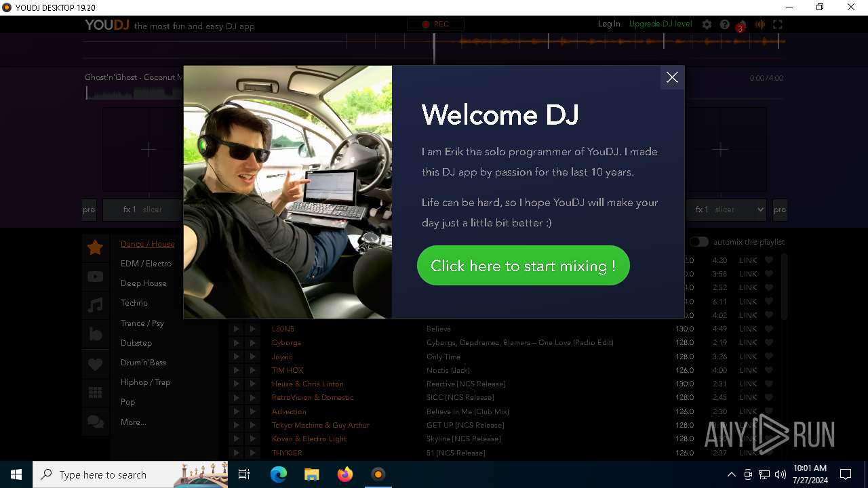This screenshot has height=488, width=868.
Task: Select the Hiphop / Trap genre
Action: tap(145, 382)
